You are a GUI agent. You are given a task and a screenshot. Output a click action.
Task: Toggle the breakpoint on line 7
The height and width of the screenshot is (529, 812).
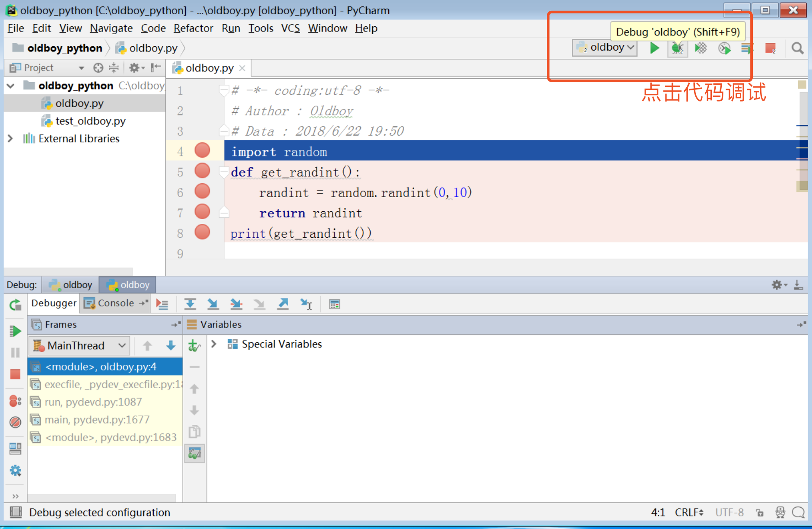[x=202, y=211]
